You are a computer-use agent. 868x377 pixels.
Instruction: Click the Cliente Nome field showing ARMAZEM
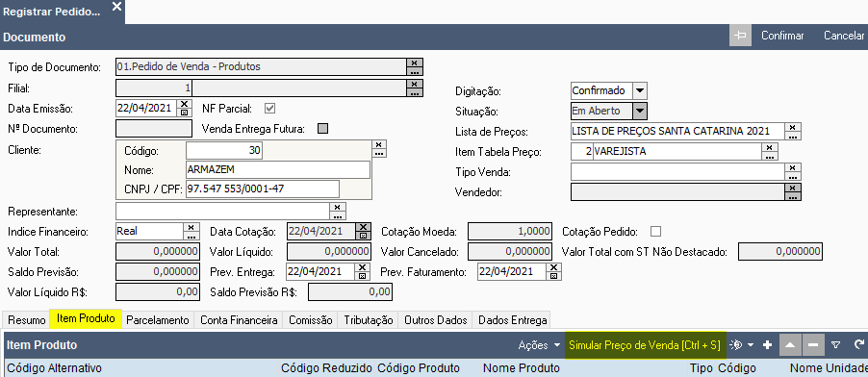point(278,169)
